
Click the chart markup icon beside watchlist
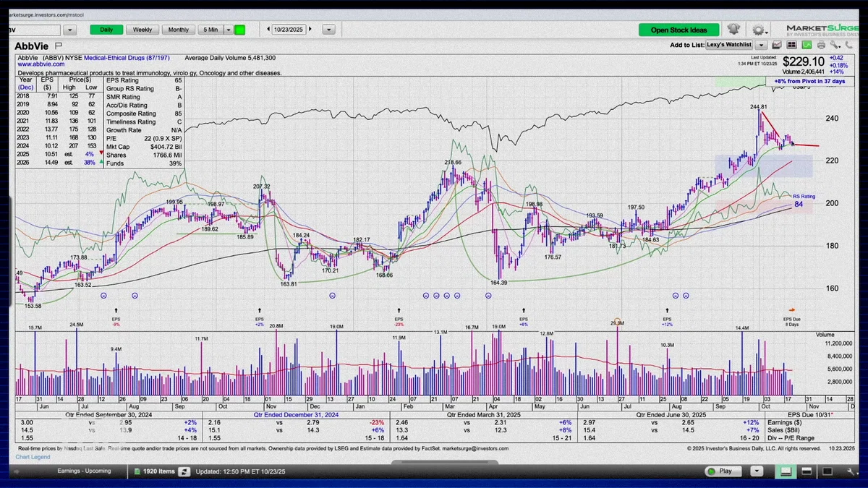click(777, 45)
